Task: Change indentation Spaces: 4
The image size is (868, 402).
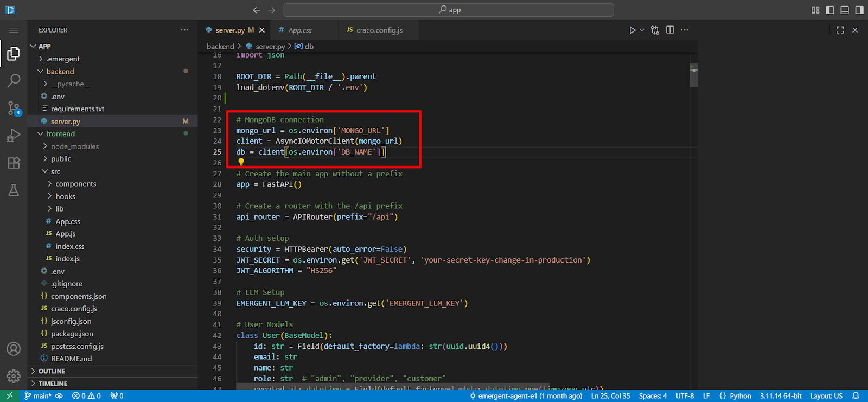Action: pos(653,396)
